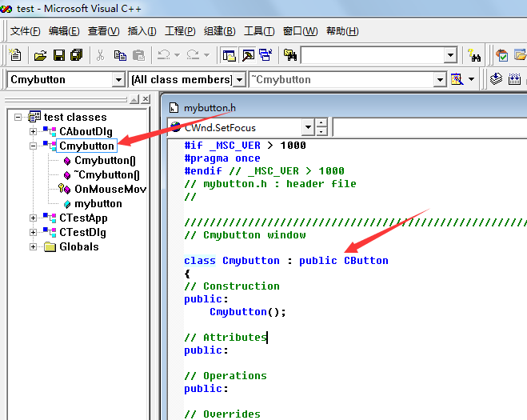Viewport: 527px width, 420px height.
Task: Open the Window List icon
Action: (x=265, y=55)
